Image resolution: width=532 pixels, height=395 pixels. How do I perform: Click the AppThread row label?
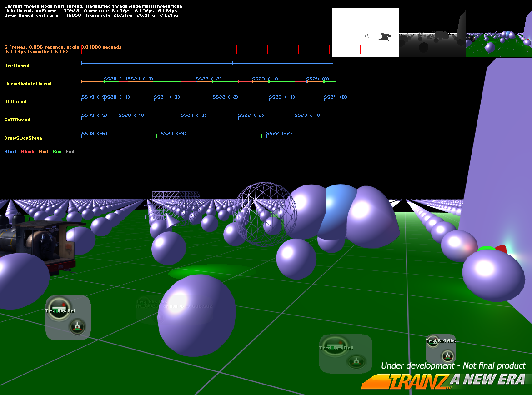pos(17,65)
